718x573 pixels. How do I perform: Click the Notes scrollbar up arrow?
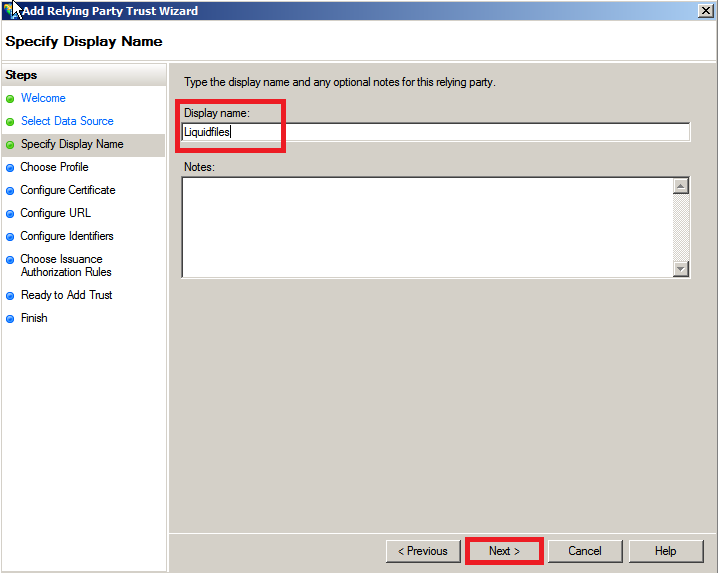(681, 186)
